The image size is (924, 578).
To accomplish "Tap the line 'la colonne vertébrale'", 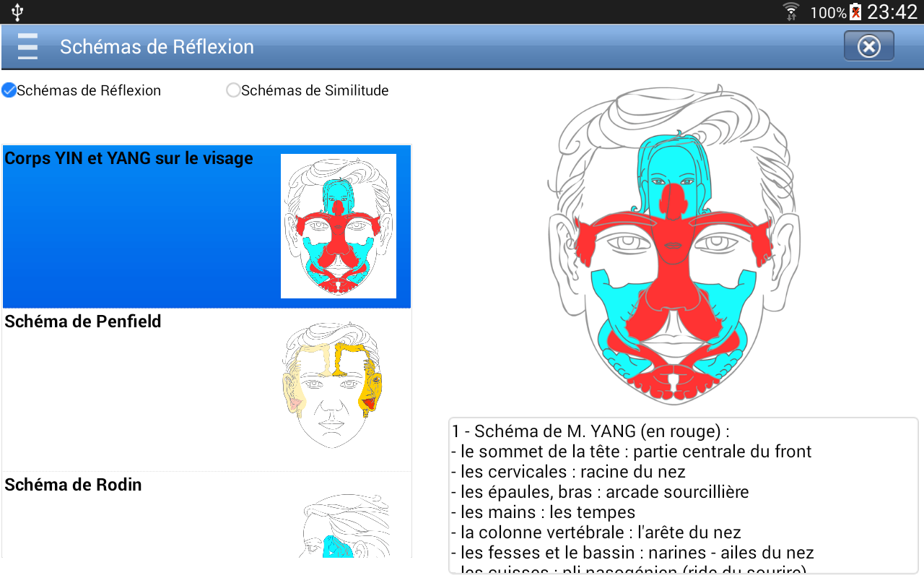I will (596, 532).
